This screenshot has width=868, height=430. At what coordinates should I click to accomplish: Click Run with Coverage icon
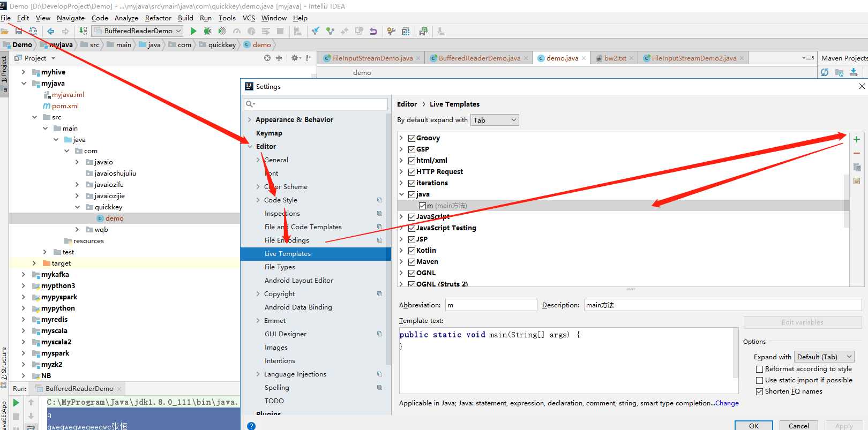coord(222,31)
